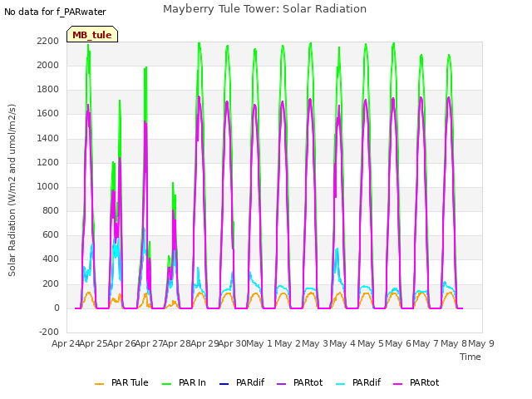Click the May 1 x-axis date label
This screenshot has height=399, width=532.
[259, 343]
